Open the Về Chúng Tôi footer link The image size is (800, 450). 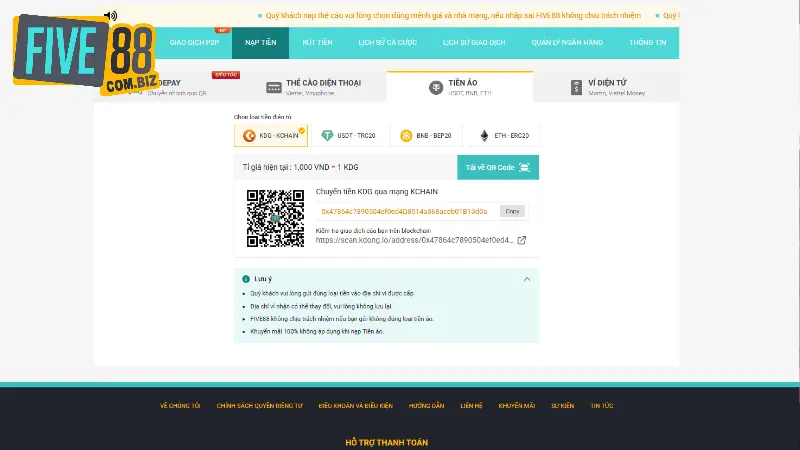pos(180,406)
